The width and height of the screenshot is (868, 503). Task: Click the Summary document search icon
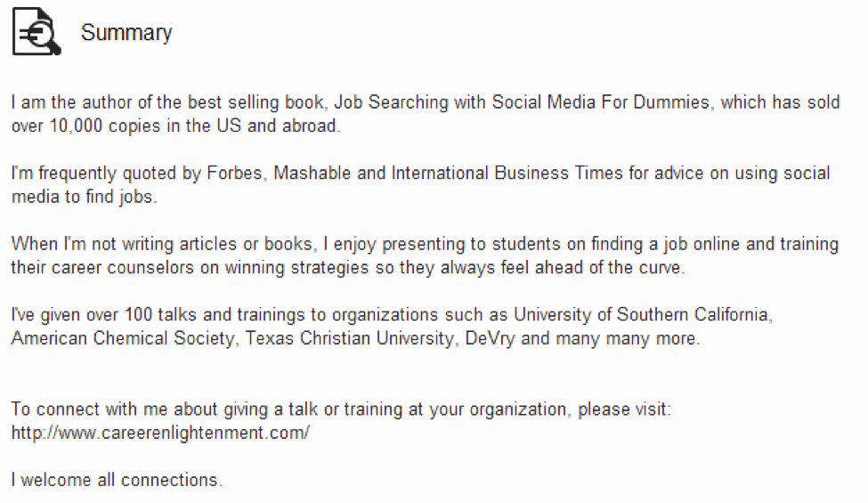click(x=37, y=31)
